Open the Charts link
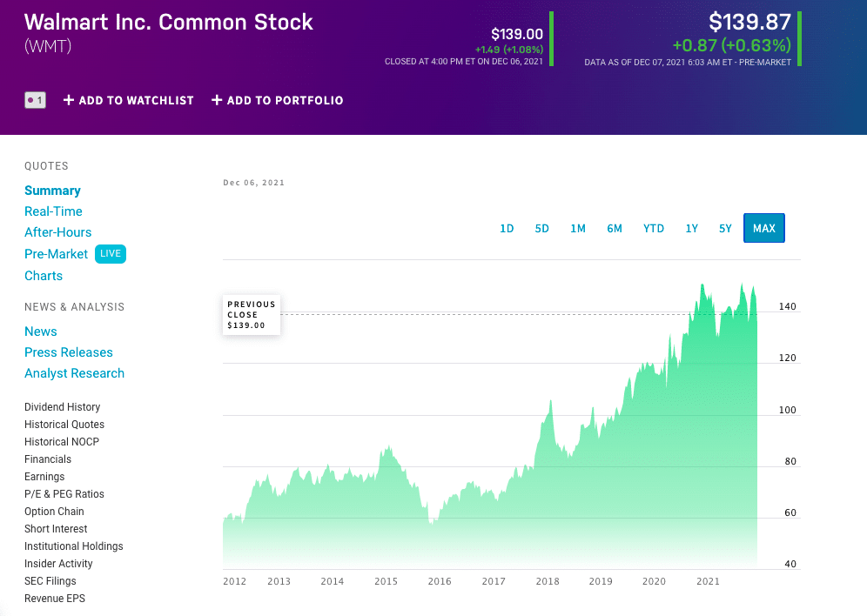 tap(44, 276)
